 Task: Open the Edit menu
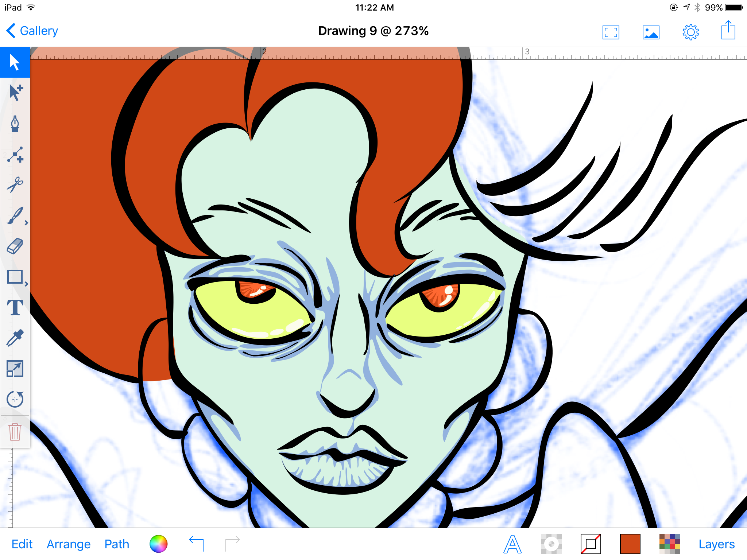(x=22, y=544)
